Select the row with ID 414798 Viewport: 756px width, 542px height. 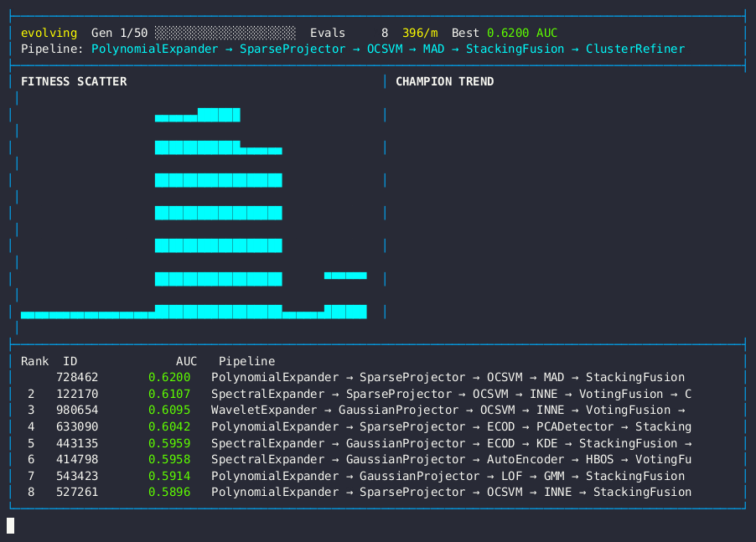pos(377,459)
